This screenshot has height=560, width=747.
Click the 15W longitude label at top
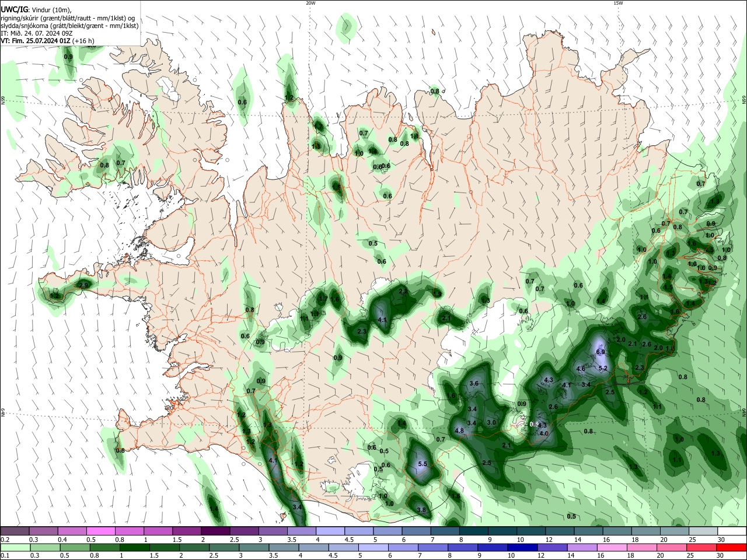618,3
